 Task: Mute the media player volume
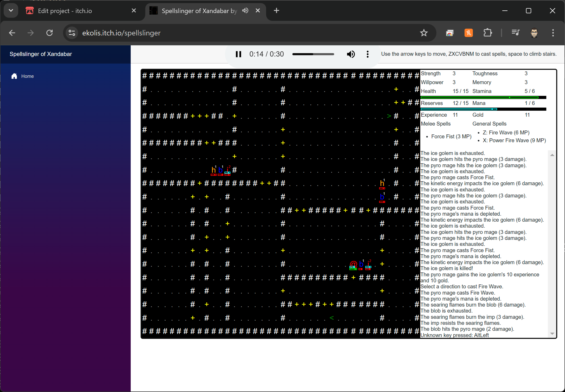coord(350,54)
